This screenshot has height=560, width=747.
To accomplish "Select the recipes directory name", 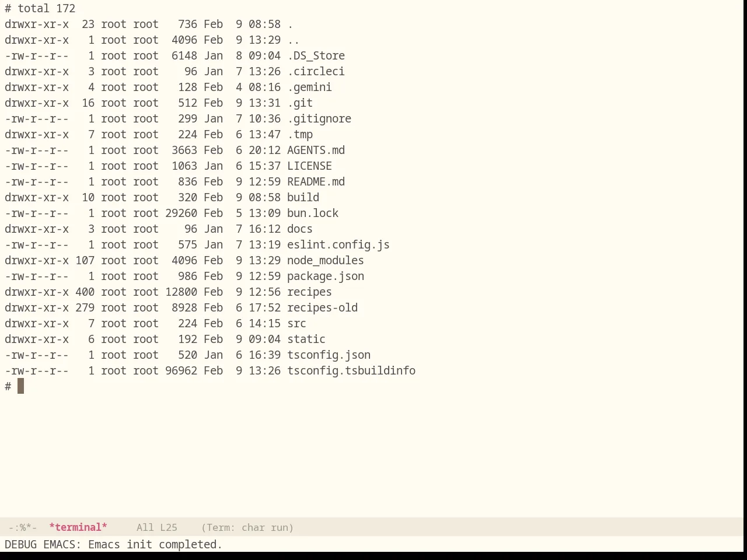I will 309,292.
